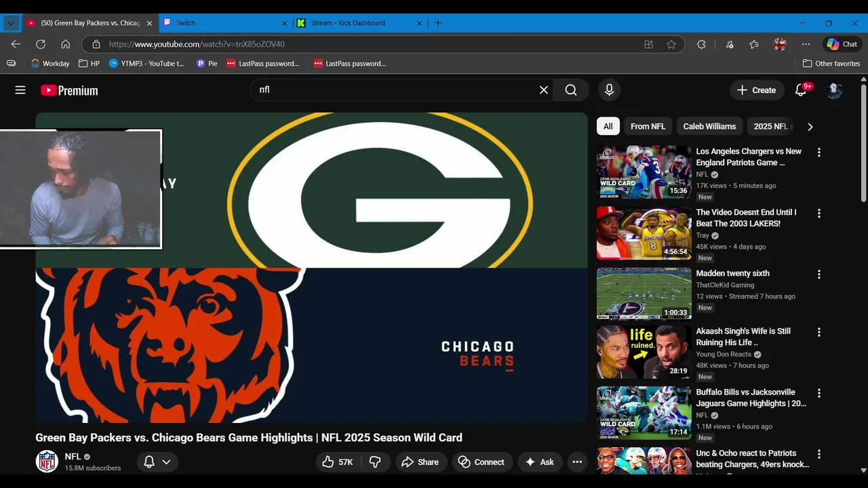
Task: Open Chargers vs Patriots video thumbnail
Action: pos(644,172)
